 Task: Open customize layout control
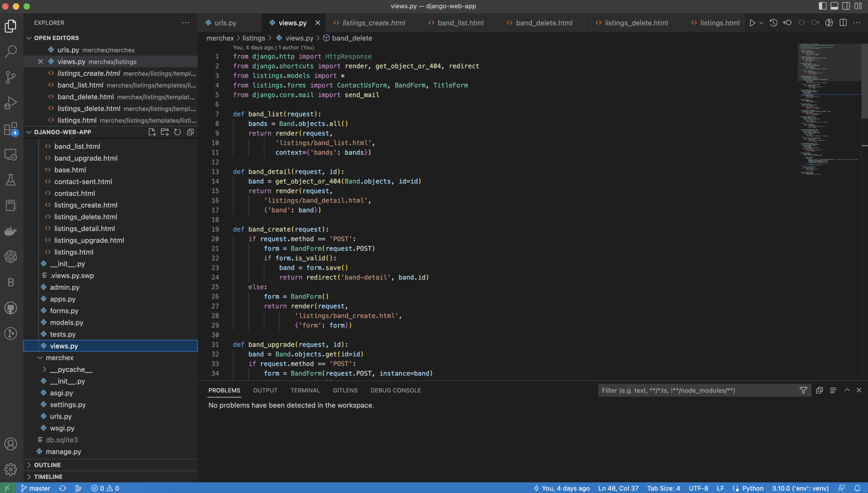(858, 6)
